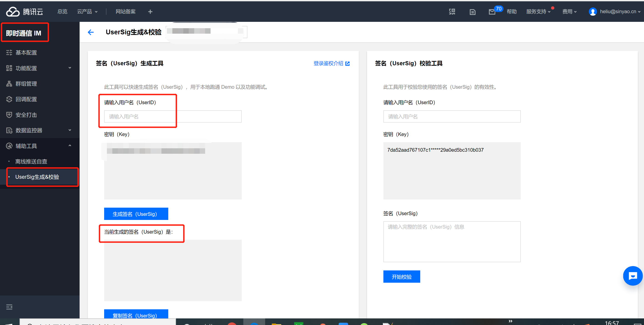The height and width of the screenshot is (325, 644).
Task: Collapse the sidebar using bottom menu icon
Action: point(9,307)
